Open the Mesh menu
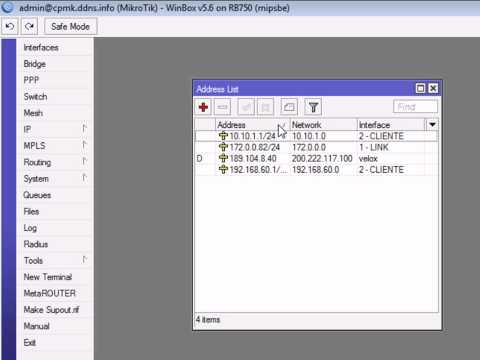The image size is (480, 360). coord(55,113)
